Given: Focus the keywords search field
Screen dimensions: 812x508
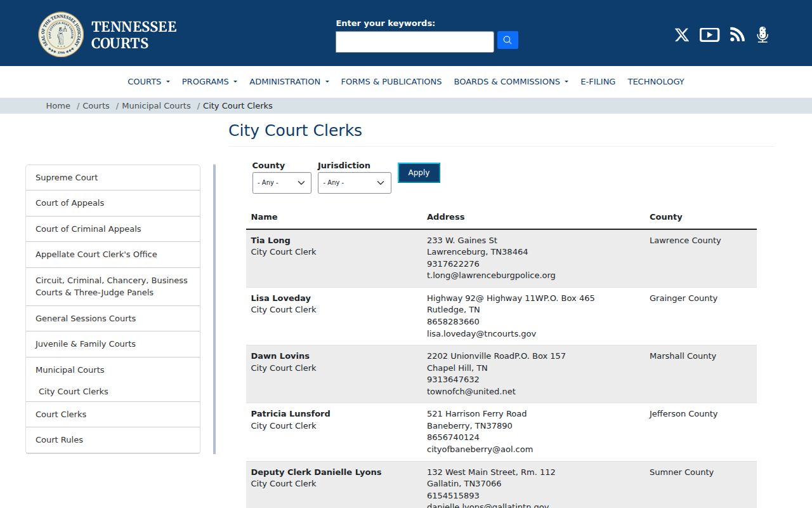Looking at the screenshot, I should click(x=415, y=42).
